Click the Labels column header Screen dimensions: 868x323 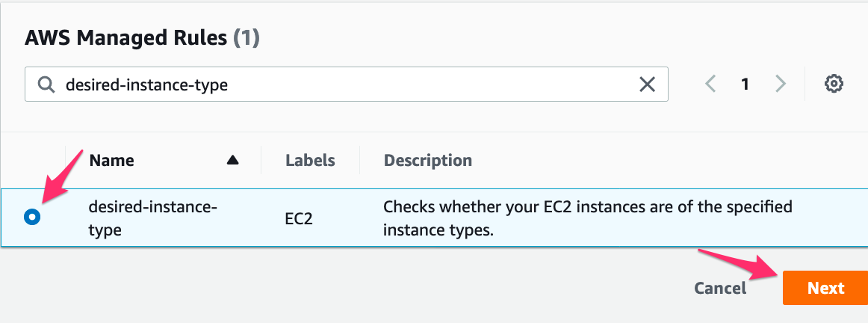click(x=310, y=160)
